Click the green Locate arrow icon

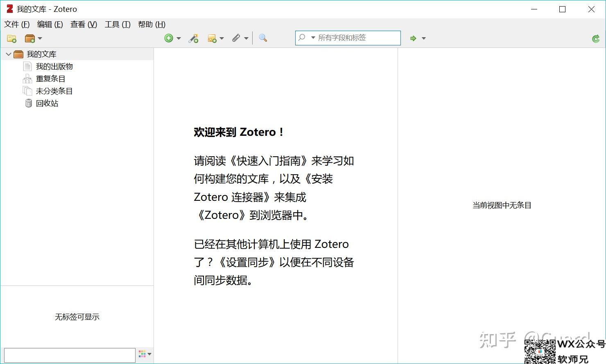[413, 38]
